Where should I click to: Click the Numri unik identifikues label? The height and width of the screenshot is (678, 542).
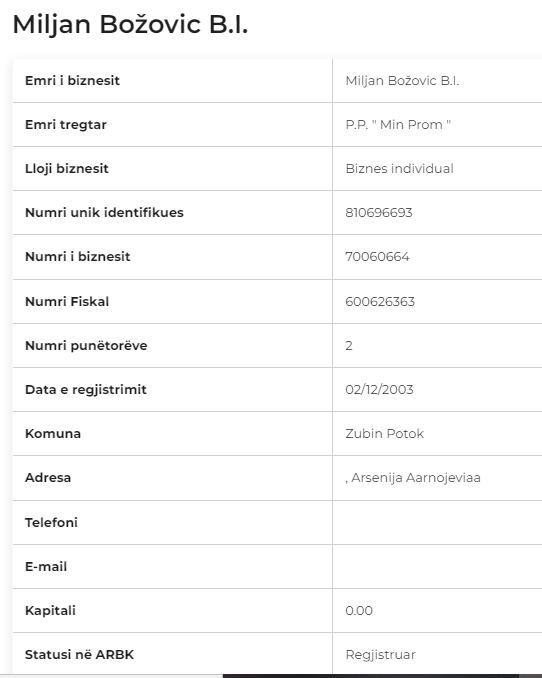click(104, 213)
